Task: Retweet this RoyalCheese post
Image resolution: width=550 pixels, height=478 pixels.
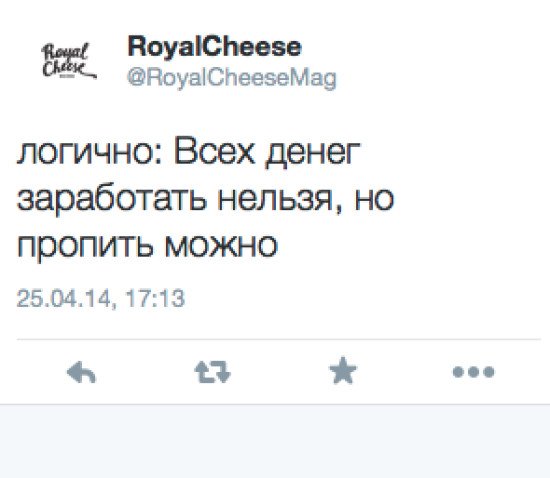Action: pos(213,372)
